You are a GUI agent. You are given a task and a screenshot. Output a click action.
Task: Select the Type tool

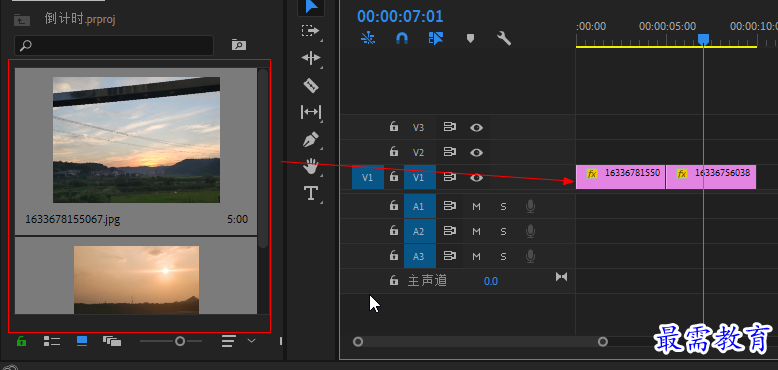[311, 193]
